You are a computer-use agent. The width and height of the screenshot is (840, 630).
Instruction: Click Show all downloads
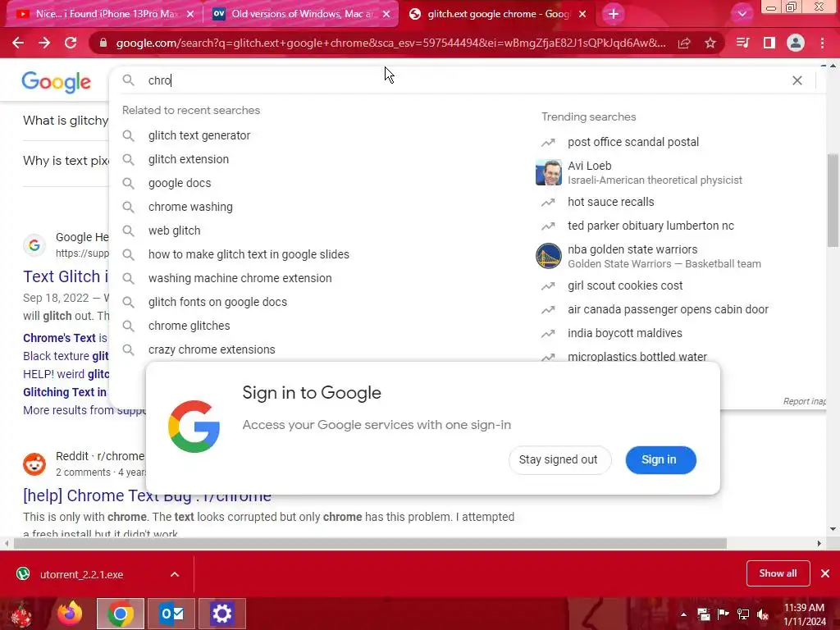pyautogui.click(x=778, y=573)
